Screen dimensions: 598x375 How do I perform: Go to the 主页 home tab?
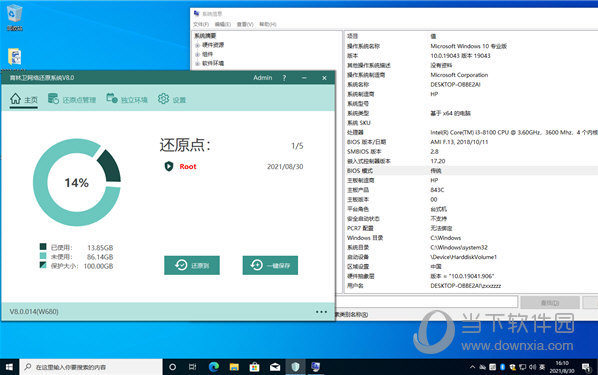(24, 99)
